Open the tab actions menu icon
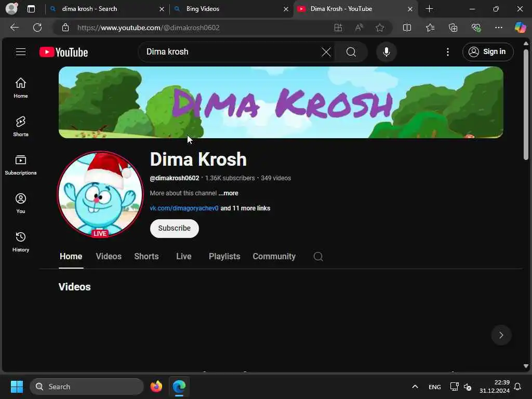Screen dimensions: 532x399 [31, 9]
